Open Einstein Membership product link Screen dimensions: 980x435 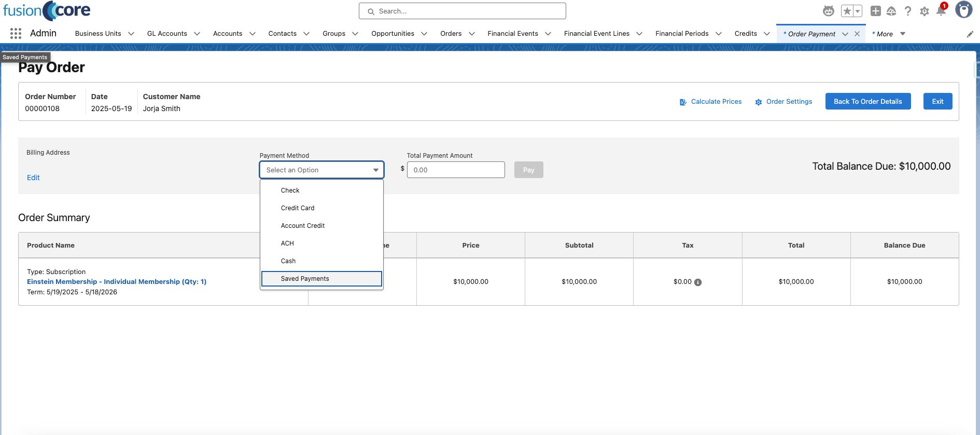coord(117,282)
